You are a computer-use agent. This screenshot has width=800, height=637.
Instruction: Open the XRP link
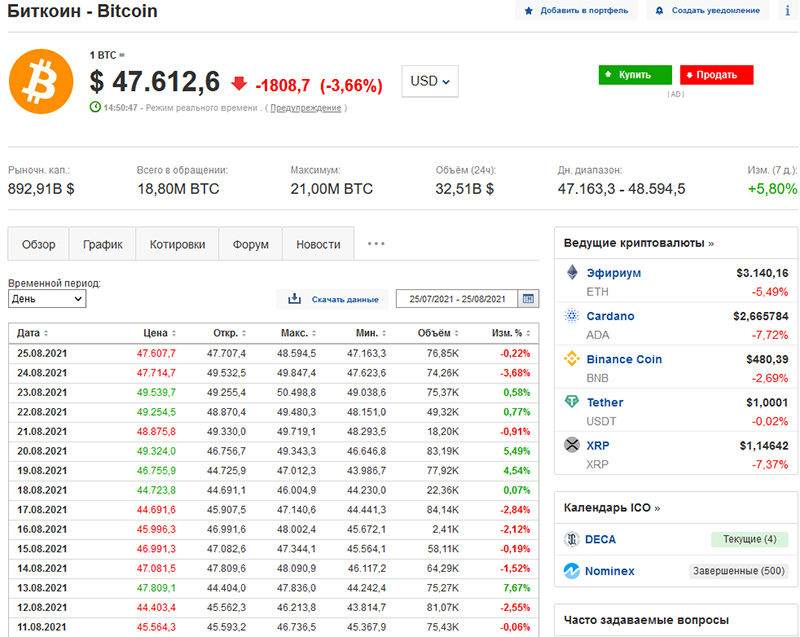point(598,445)
